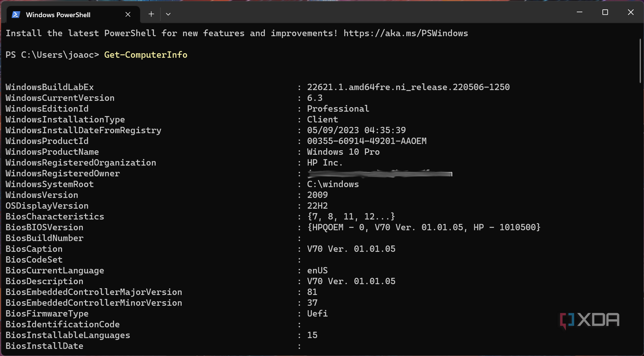Image resolution: width=644 pixels, height=356 pixels.
Task: Open the aka.ms/PSWindows link
Action: (x=406, y=33)
